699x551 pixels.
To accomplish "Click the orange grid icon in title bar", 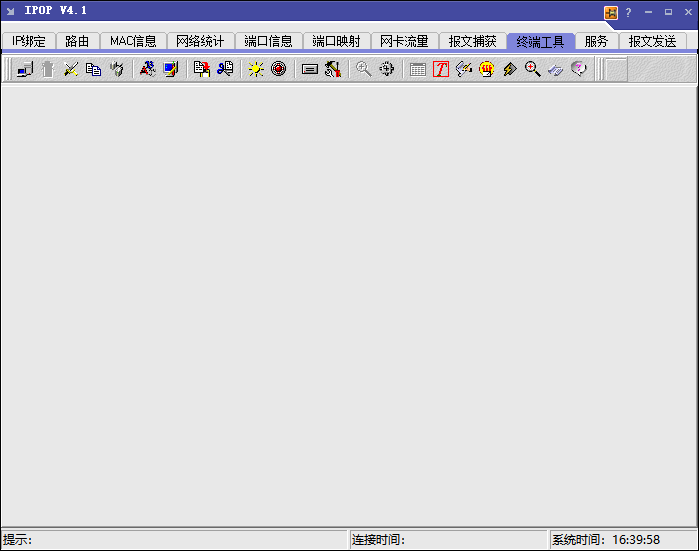I will click(611, 12).
